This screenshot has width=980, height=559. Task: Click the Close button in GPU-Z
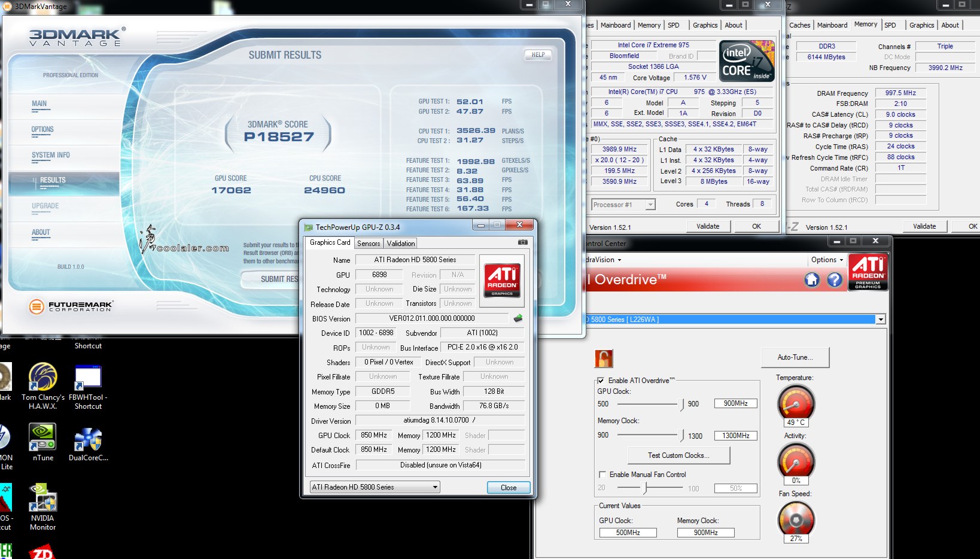[x=509, y=487]
